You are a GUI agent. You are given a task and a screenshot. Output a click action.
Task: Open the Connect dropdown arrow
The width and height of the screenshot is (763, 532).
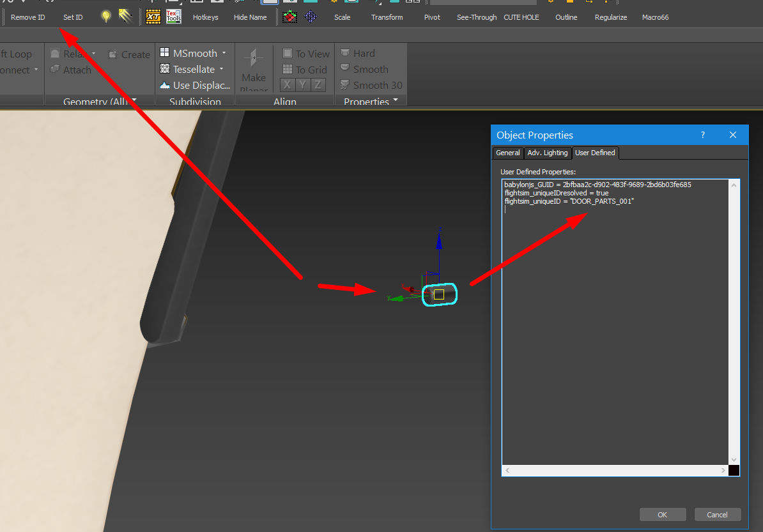click(36, 70)
